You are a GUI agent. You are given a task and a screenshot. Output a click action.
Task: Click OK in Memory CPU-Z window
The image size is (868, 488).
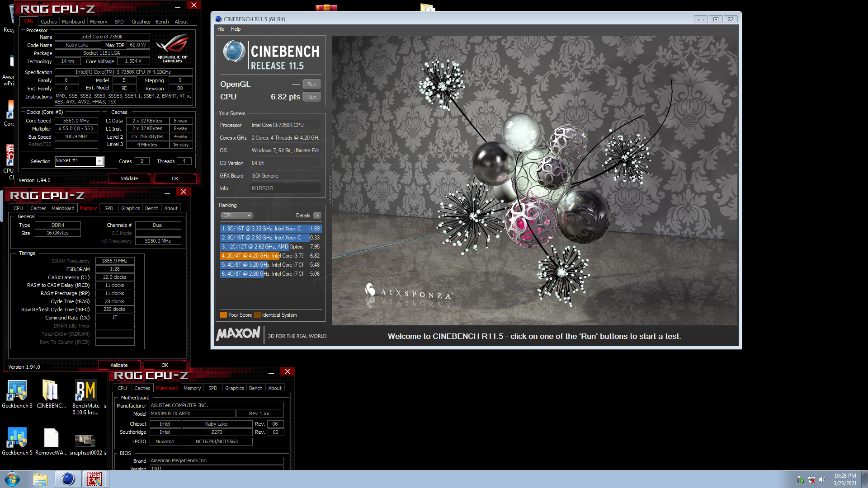pyautogui.click(x=165, y=365)
